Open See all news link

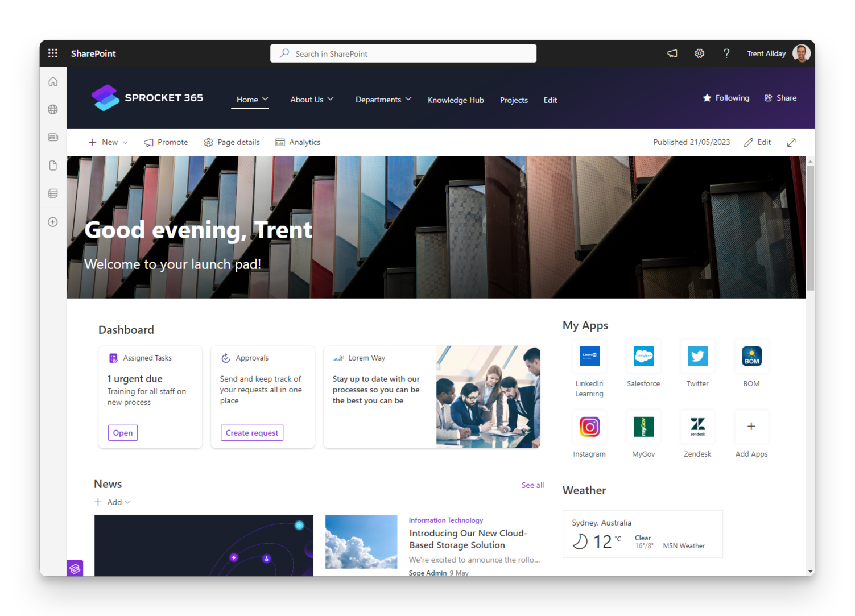tap(532, 485)
